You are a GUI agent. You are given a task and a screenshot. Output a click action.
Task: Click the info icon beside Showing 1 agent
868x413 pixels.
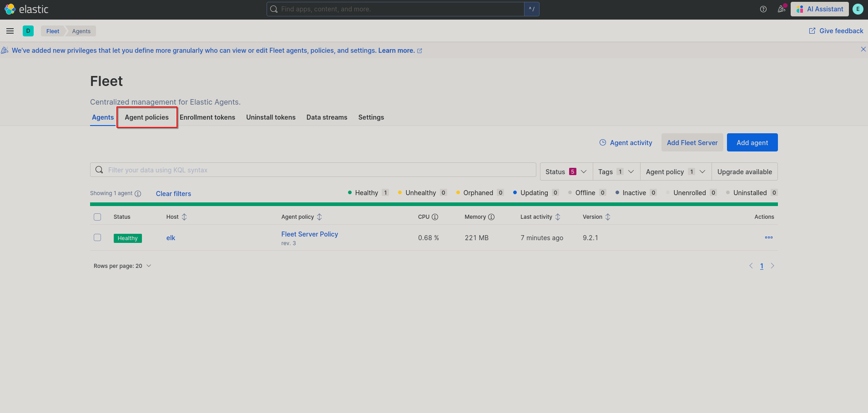[x=138, y=194]
